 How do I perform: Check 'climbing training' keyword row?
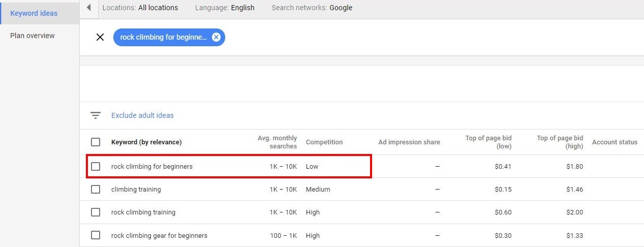(x=96, y=189)
